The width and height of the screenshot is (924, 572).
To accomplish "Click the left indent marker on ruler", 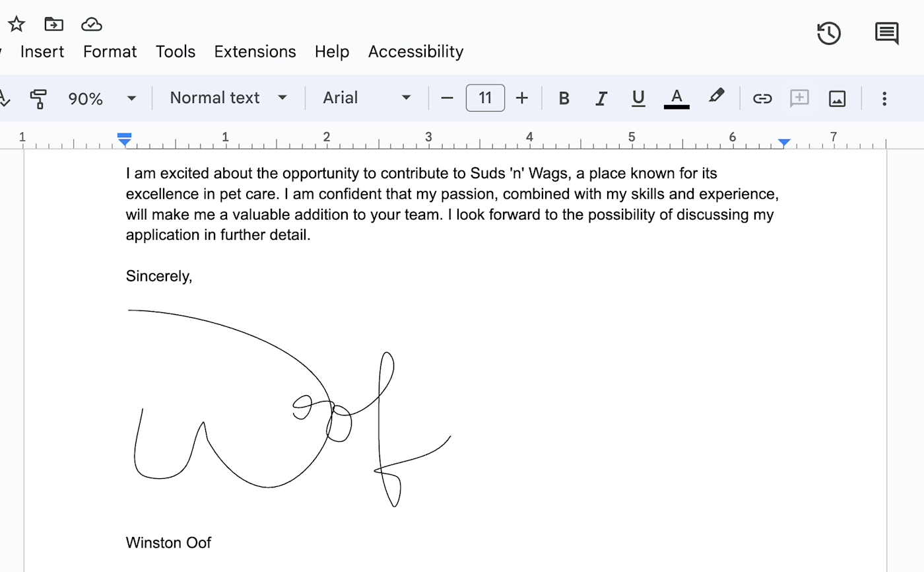I will coord(124,139).
